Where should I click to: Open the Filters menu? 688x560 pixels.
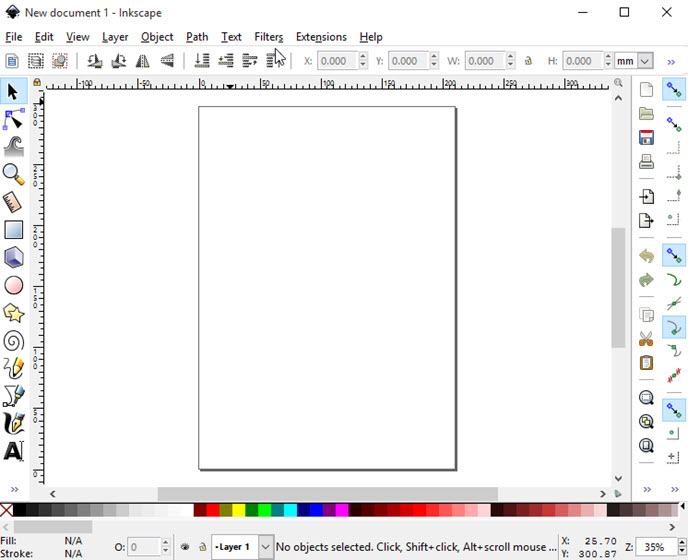(268, 37)
